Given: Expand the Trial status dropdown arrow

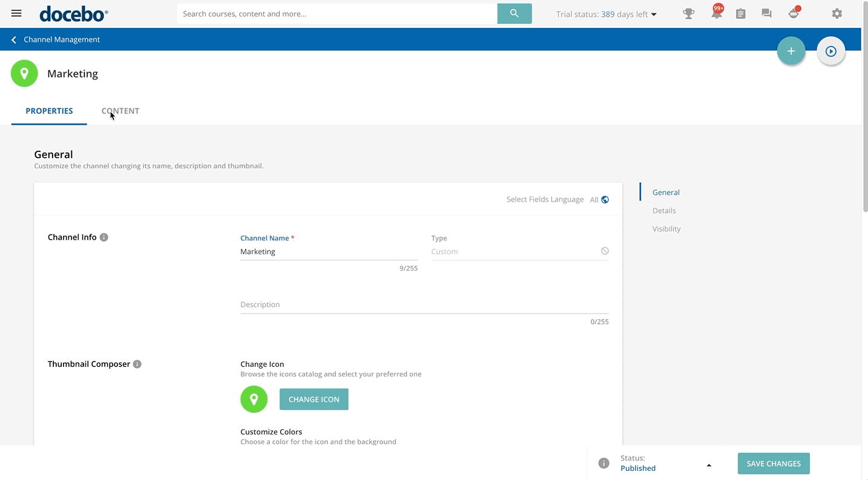Looking at the screenshot, I should click(654, 15).
